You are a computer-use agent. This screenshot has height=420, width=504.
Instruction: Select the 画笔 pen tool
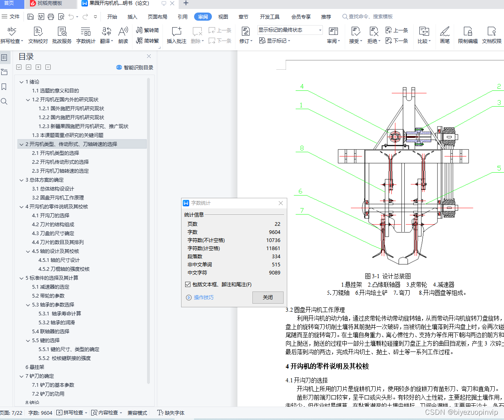click(x=445, y=35)
